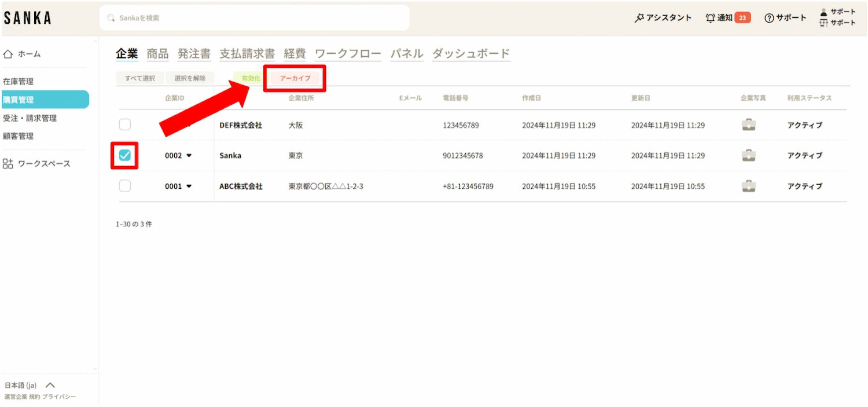
Task: Click the すべて選択 button
Action: click(x=140, y=78)
